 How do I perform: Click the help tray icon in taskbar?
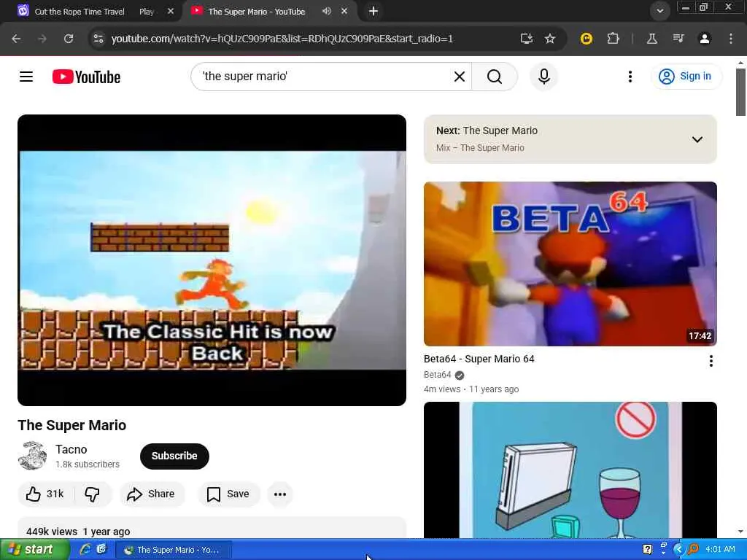pyautogui.click(x=648, y=550)
